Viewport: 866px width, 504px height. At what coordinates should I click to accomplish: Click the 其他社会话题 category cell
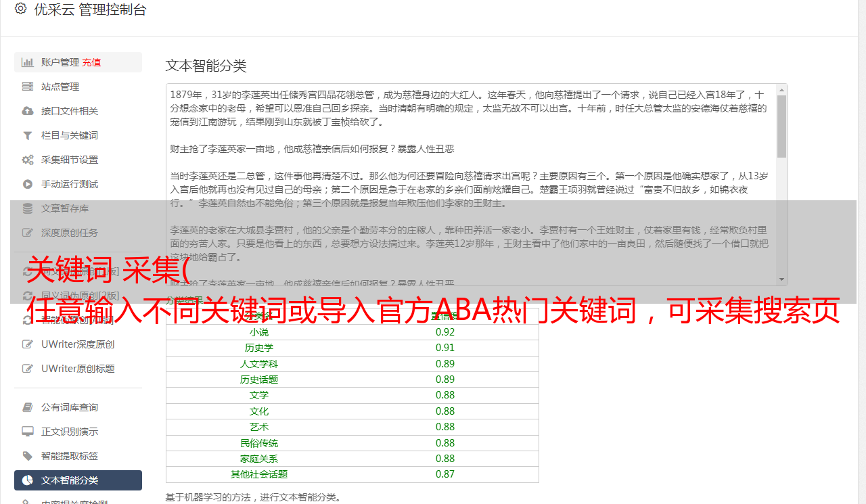(x=259, y=474)
